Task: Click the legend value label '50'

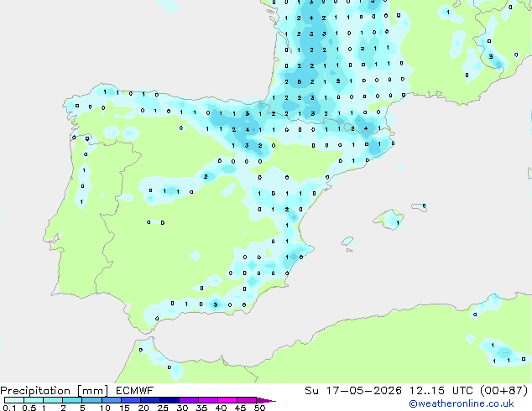Action: [259, 408]
